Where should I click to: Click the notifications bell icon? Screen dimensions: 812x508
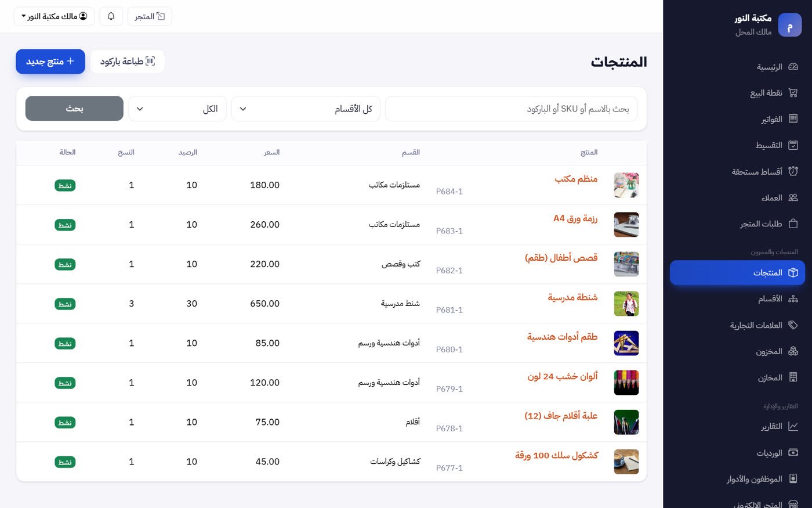point(111,16)
